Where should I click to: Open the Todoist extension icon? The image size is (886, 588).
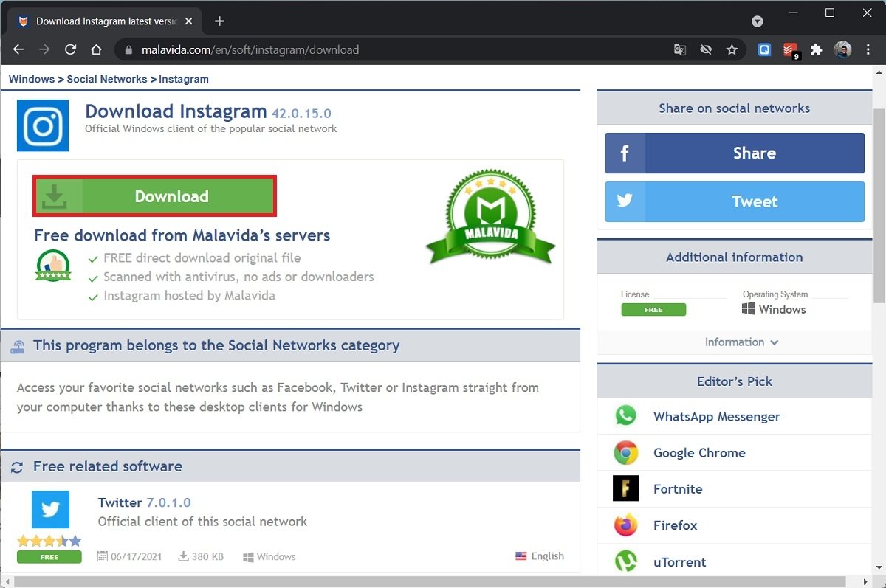point(791,50)
